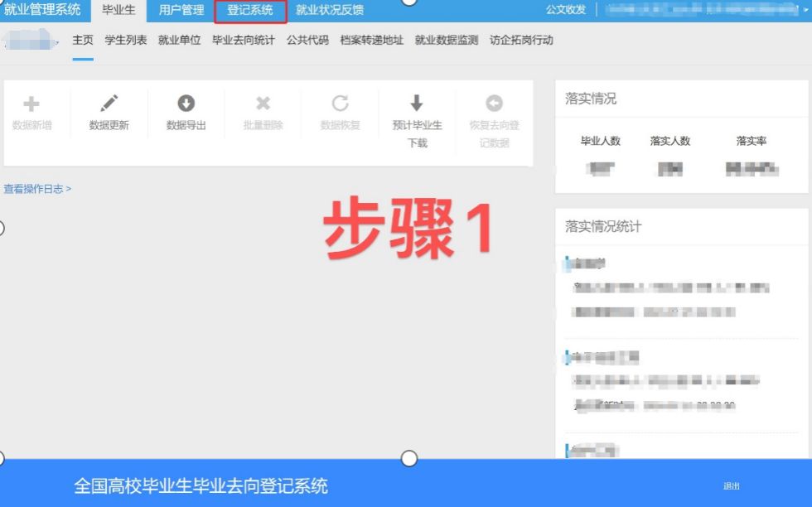This screenshot has width=812, height=507.
Task: Select the 数据新增 plus icon
Action: (31, 109)
